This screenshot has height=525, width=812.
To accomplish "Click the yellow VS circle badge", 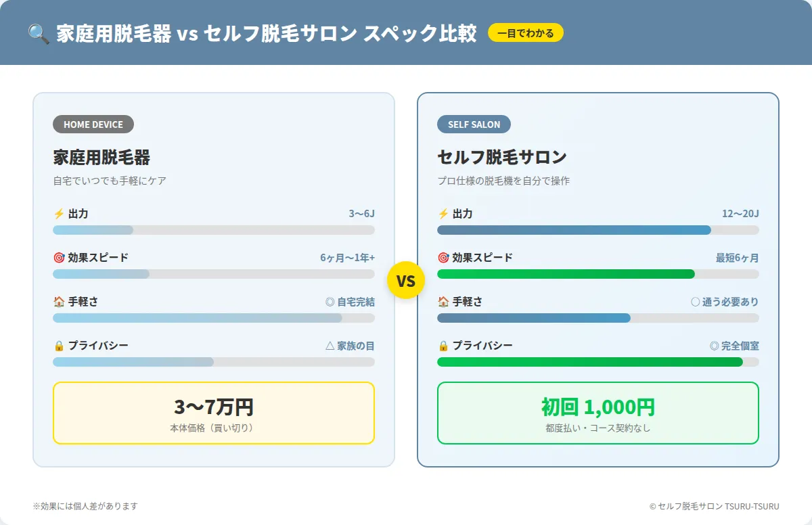I will (406, 280).
